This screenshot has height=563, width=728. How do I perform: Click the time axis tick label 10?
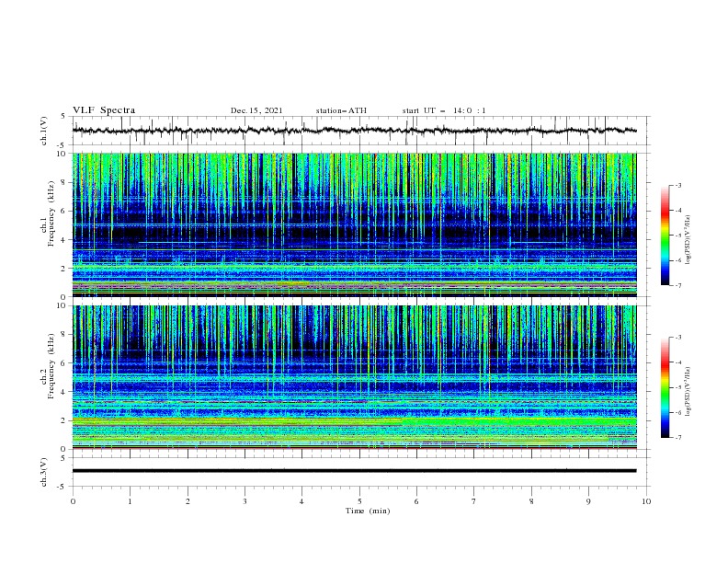click(x=646, y=501)
